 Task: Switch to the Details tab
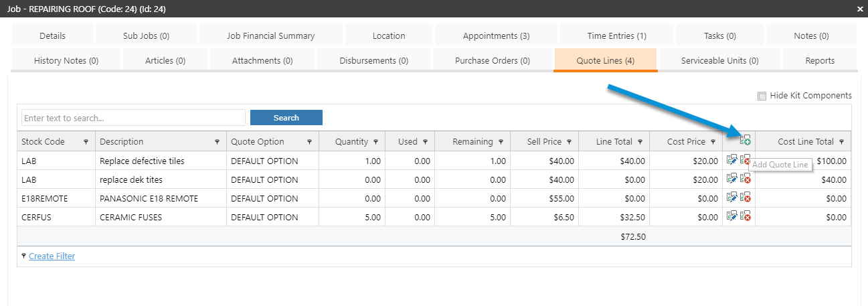[x=53, y=35]
